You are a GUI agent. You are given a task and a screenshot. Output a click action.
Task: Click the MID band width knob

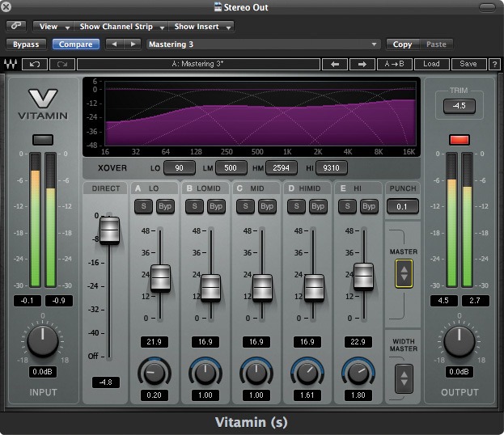point(256,373)
